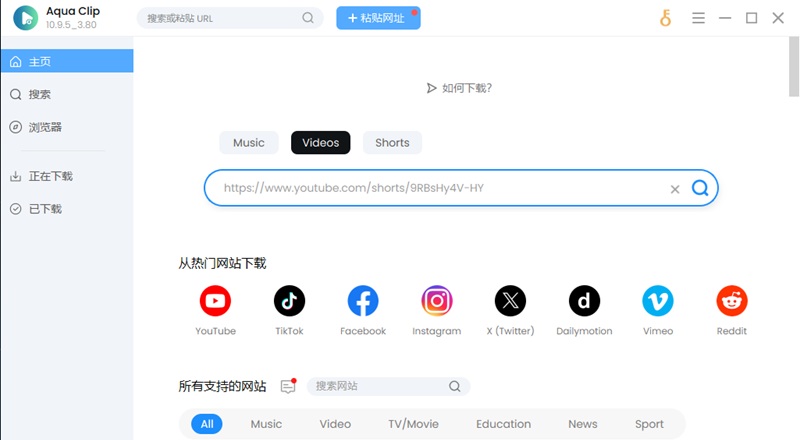Go to the 主页 home section
The width and height of the screenshot is (800, 440).
click(67, 61)
